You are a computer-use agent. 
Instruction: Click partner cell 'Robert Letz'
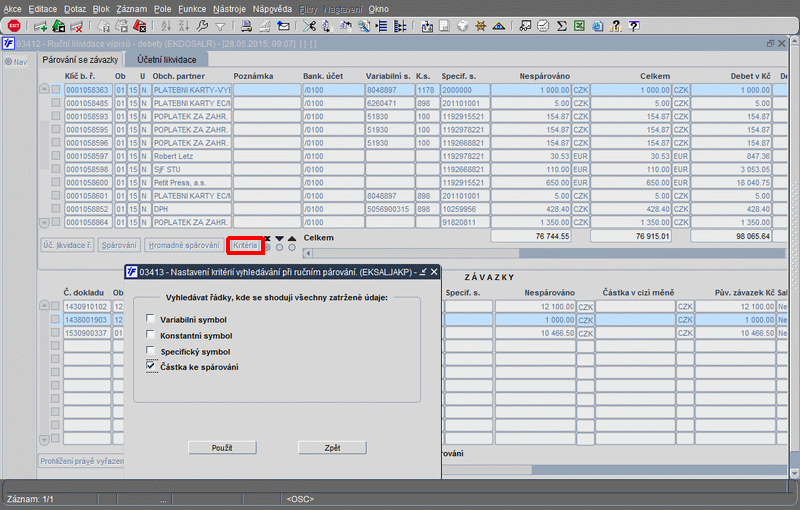pos(192,156)
